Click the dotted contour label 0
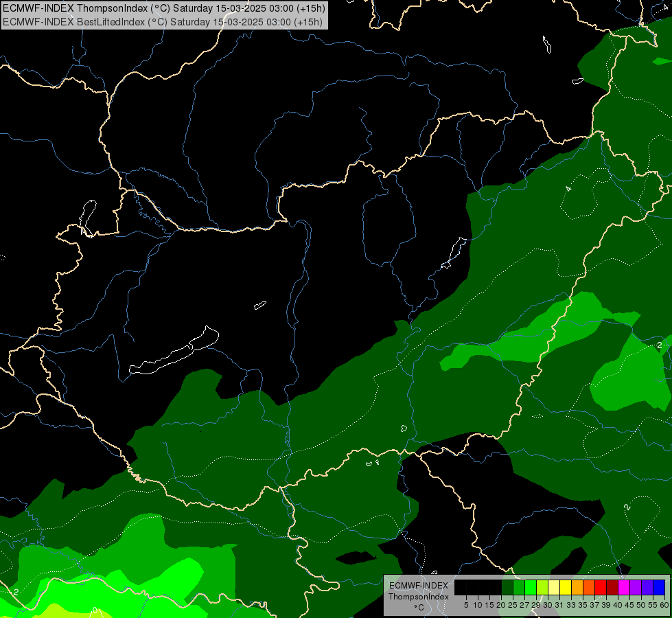The width and height of the screenshot is (672, 618). coord(95,610)
